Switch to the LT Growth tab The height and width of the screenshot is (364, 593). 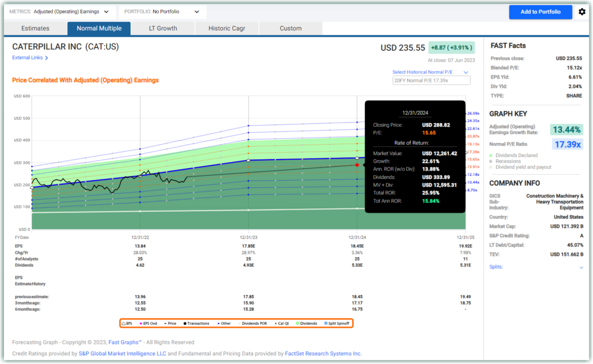(163, 28)
